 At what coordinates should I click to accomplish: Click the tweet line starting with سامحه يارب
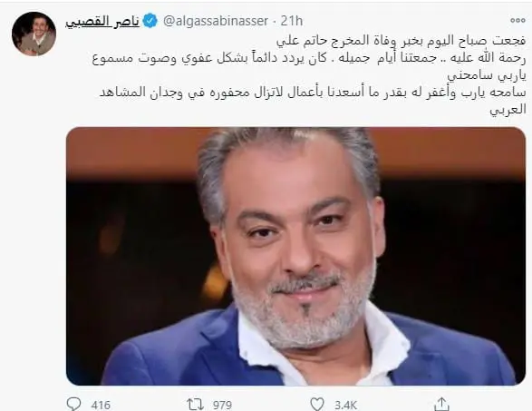313,93
